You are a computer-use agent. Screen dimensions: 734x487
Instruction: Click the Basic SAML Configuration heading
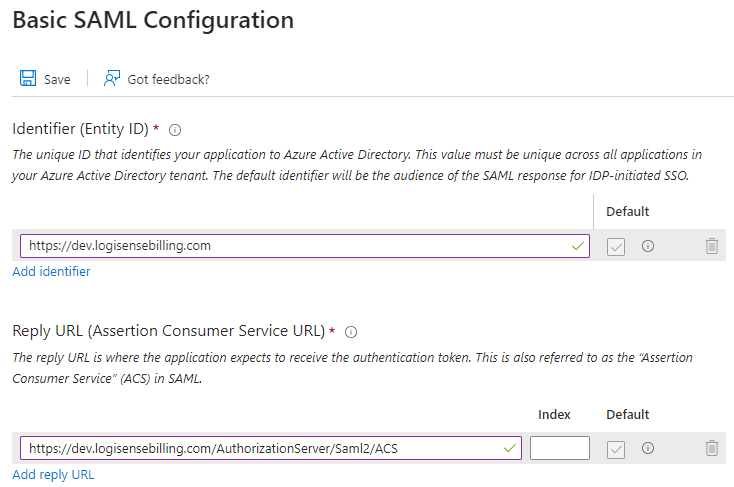coord(153,20)
